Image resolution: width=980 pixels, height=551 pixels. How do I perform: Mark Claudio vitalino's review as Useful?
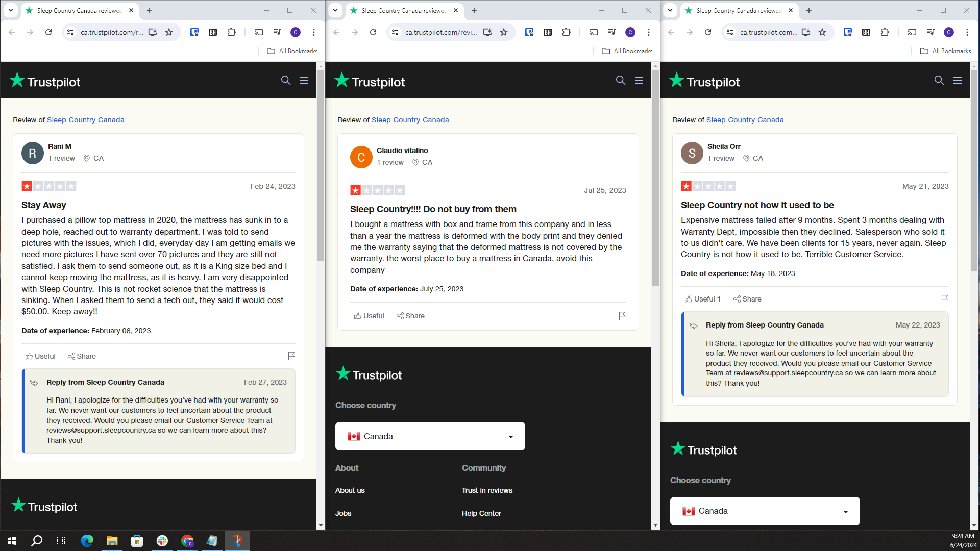(x=369, y=316)
